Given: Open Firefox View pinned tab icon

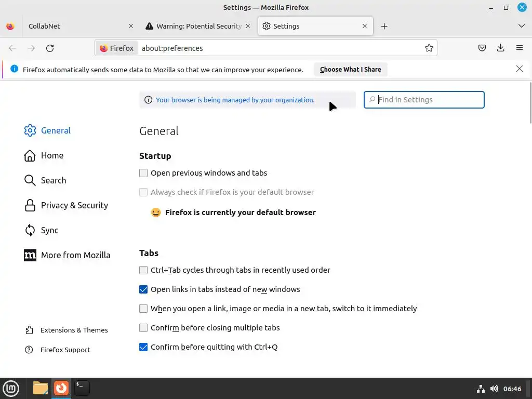Looking at the screenshot, I should 10,26.
